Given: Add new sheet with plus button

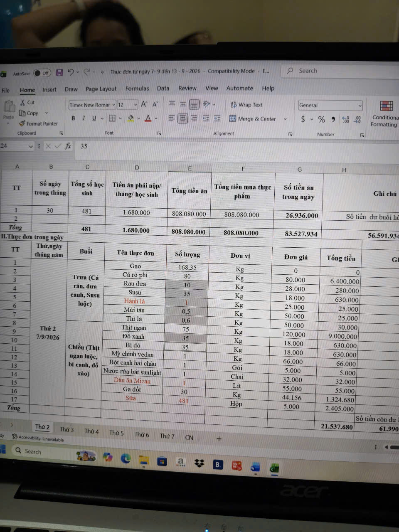Looking at the screenshot, I should click(x=219, y=438).
